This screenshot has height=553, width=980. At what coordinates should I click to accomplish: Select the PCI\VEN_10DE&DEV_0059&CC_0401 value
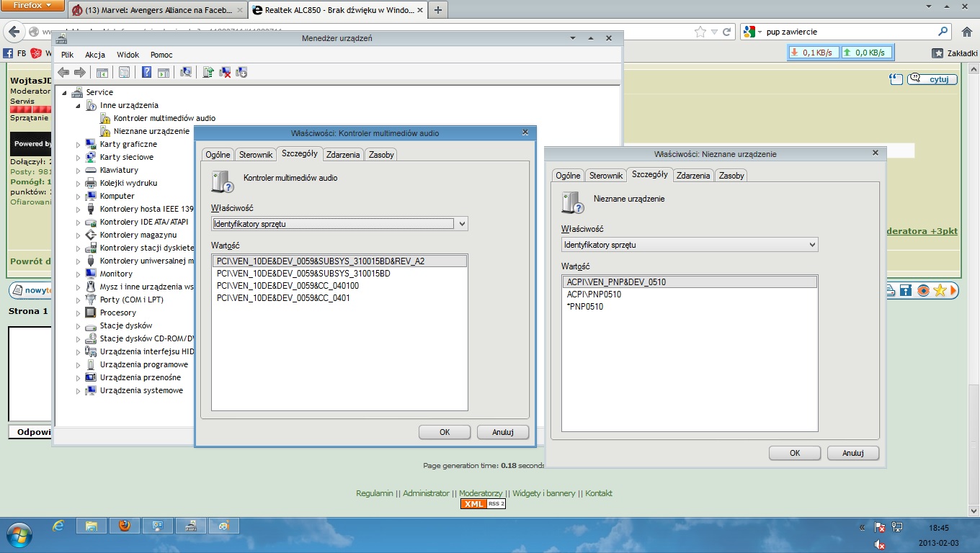pyautogui.click(x=283, y=298)
